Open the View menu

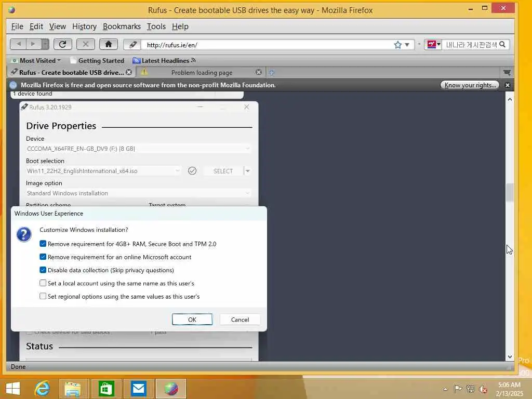(57, 26)
